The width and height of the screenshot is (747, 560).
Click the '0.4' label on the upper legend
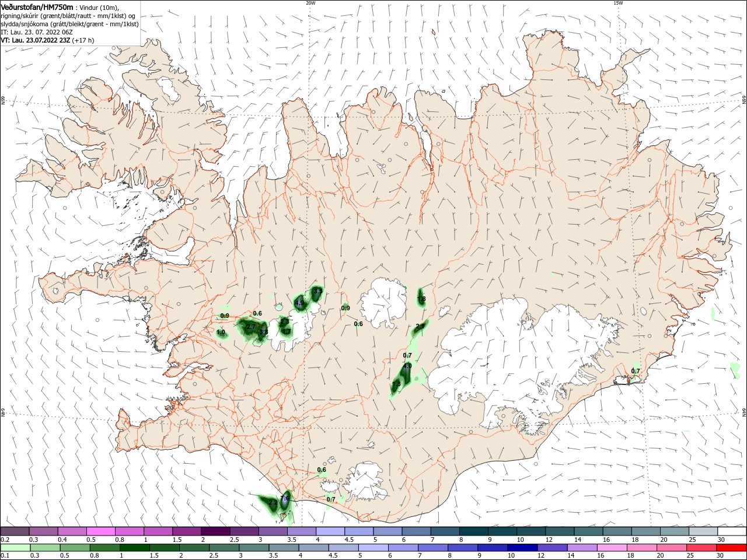click(62, 540)
